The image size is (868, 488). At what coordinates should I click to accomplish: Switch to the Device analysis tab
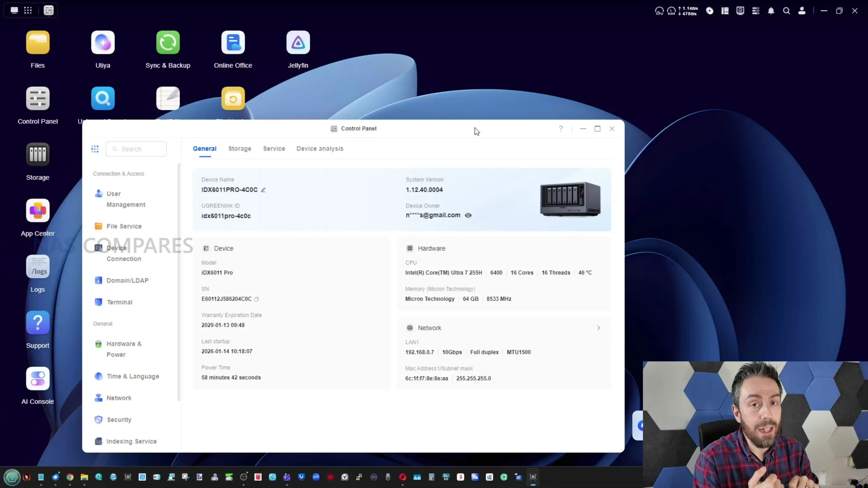click(x=319, y=149)
